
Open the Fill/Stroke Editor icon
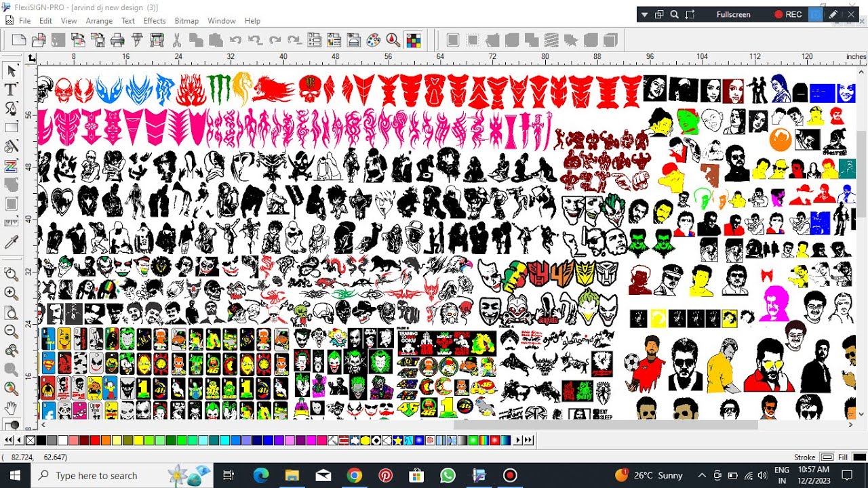tap(334, 41)
